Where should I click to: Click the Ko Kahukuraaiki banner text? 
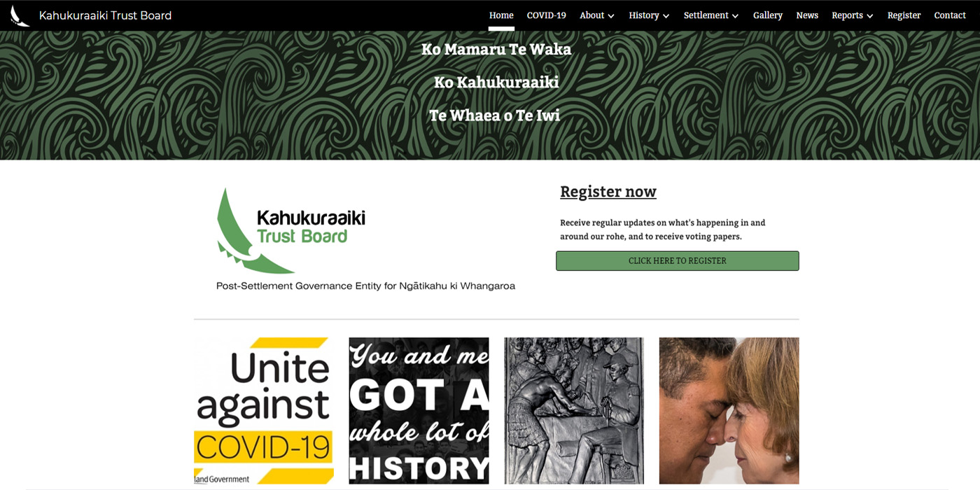click(x=496, y=83)
